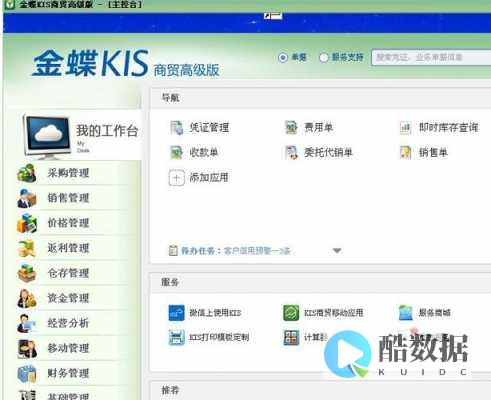Open the 销售单 shortcut icon
The image size is (491, 400).
tap(405, 153)
